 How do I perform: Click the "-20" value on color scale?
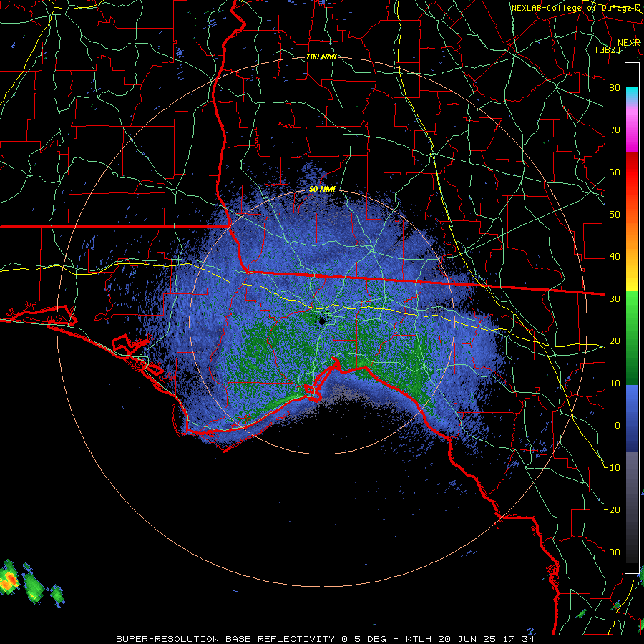[612, 510]
